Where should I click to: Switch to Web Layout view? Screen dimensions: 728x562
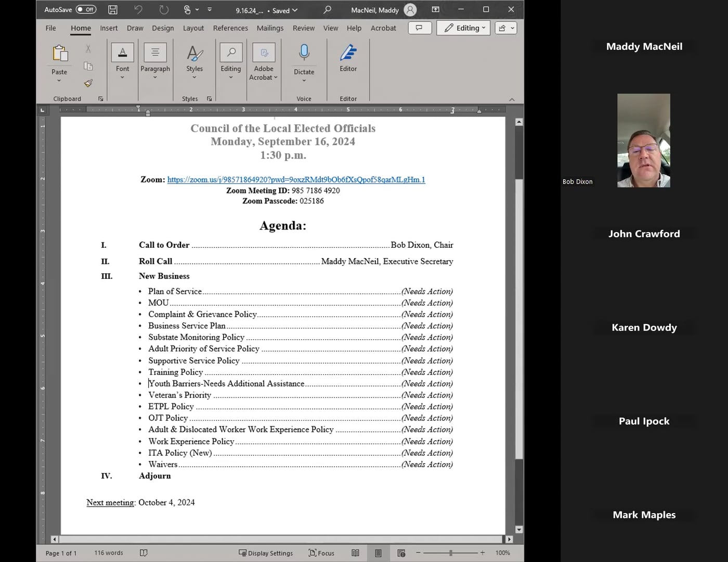[x=401, y=553]
